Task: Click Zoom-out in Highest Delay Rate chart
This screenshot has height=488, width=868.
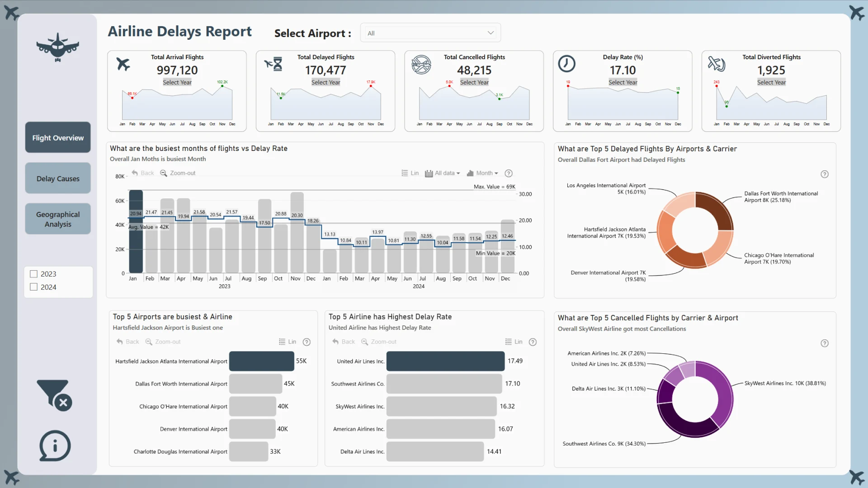Action: pos(379,342)
